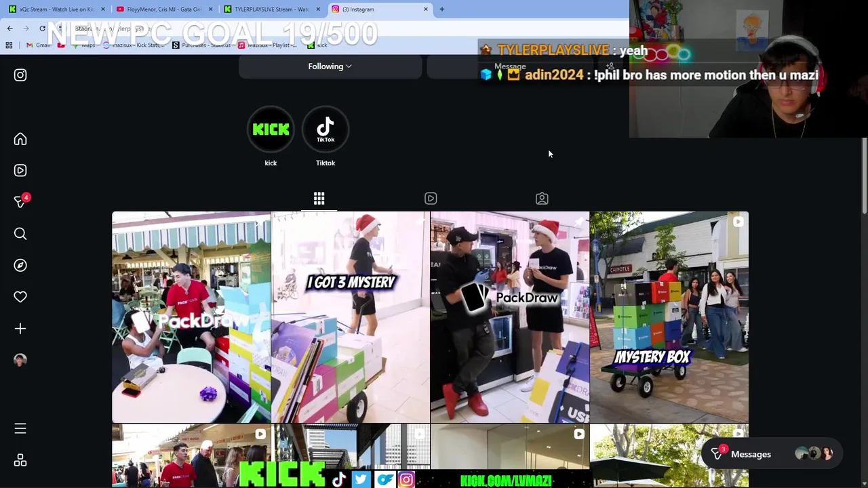
Task: Open direct messages icon with badge 4
Action: point(20,202)
